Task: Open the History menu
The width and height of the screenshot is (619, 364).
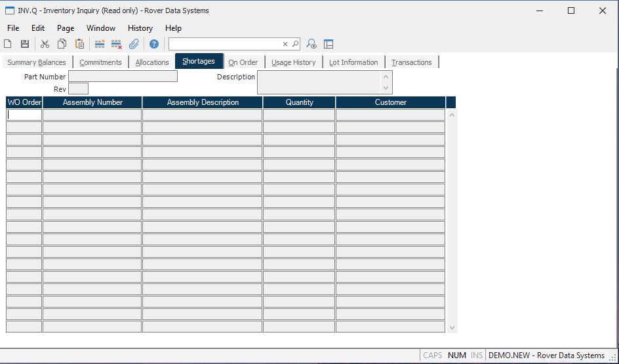Action: click(x=140, y=28)
